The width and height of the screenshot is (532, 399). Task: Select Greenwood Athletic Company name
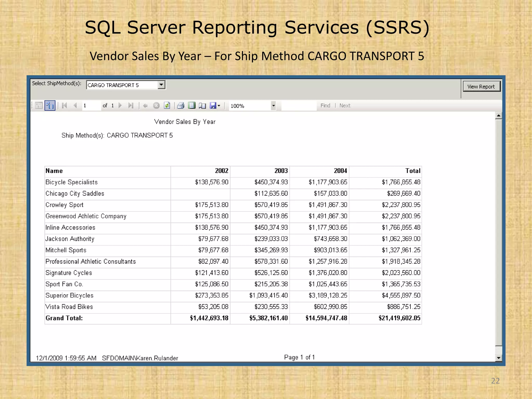tap(86, 216)
